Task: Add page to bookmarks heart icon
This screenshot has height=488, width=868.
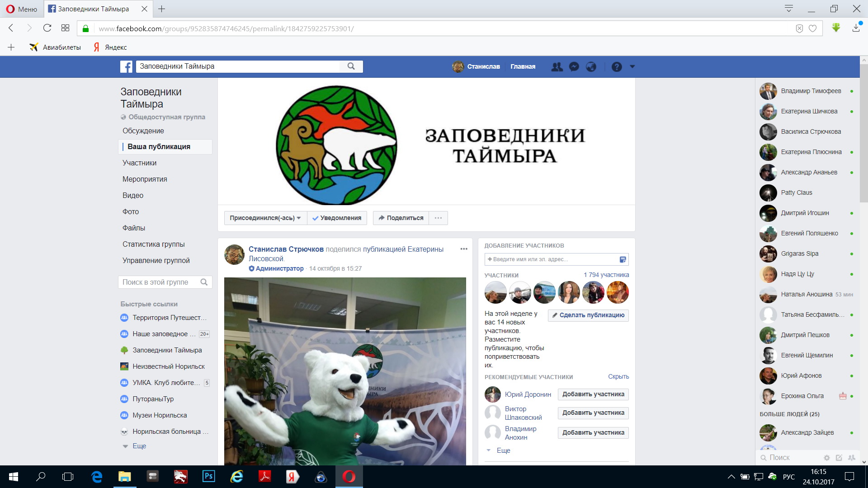Action: pyautogui.click(x=812, y=28)
